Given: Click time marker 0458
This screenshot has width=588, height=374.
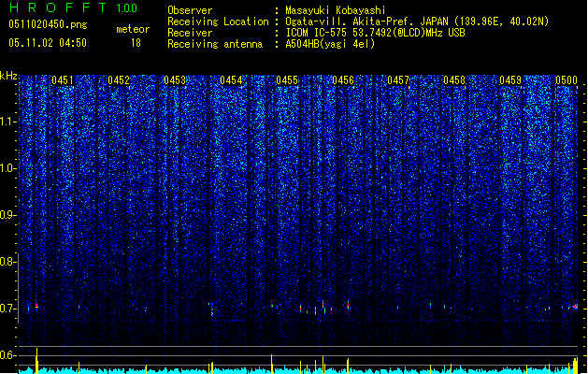Looking at the screenshot, I should [454, 80].
